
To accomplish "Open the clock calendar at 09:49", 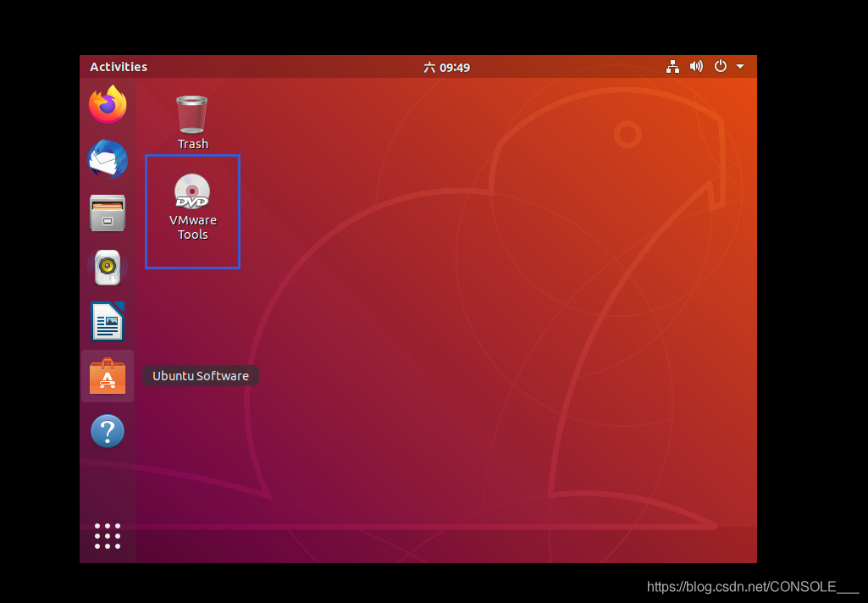I will pos(447,68).
